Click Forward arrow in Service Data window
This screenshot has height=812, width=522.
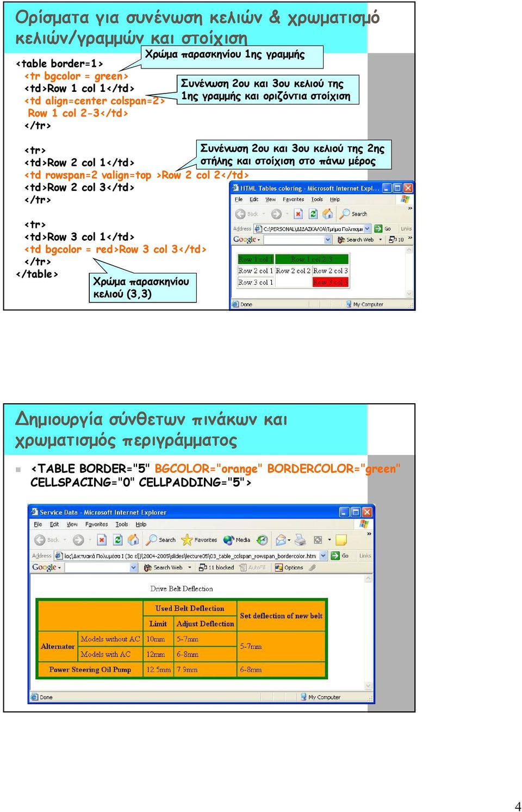click(x=78, y=540)
